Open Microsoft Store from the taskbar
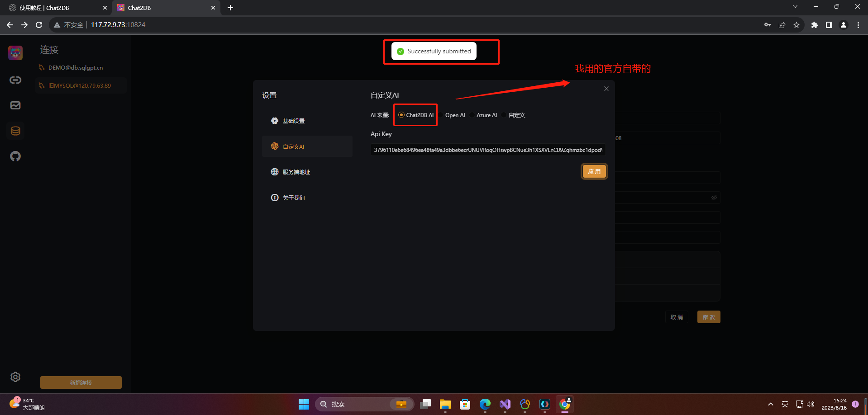The width and height of the screenshot is (868, 415). pos(465,404)
